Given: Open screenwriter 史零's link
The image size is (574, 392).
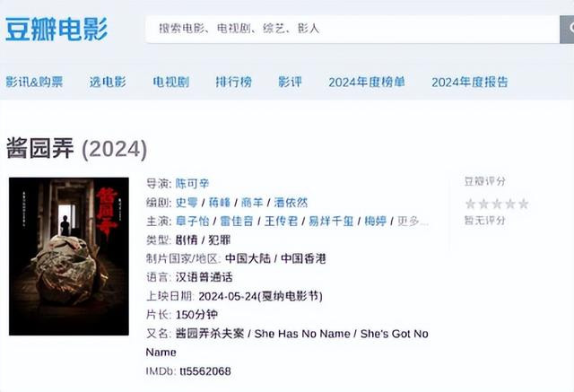Looking at the screenshot, I should [x=187, y=203].
